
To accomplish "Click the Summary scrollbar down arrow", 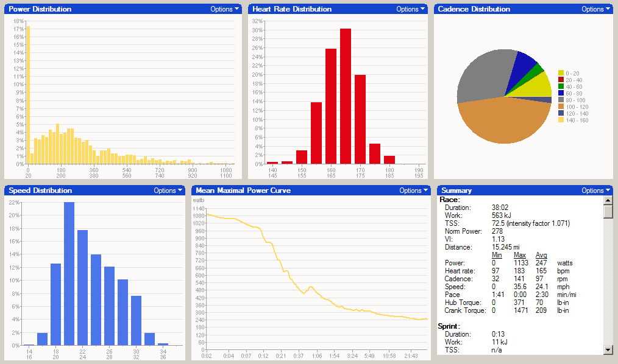I will click(x=608, y=349).
